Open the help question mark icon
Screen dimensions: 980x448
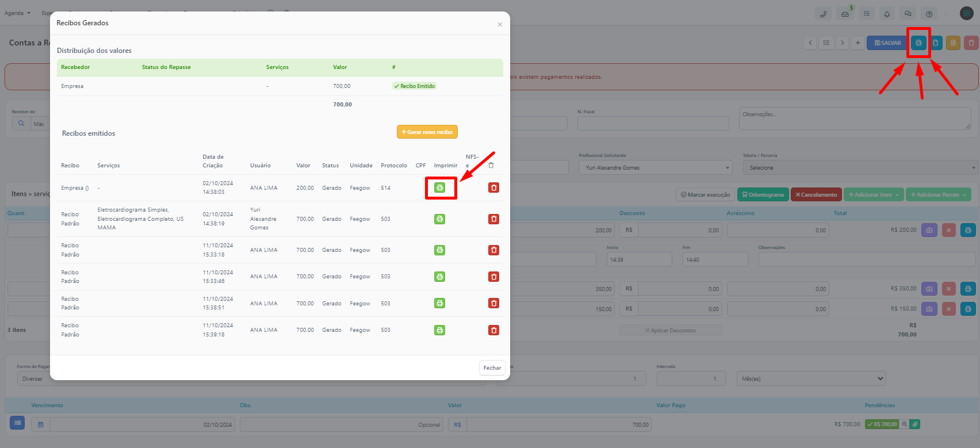tap(929, 14)
